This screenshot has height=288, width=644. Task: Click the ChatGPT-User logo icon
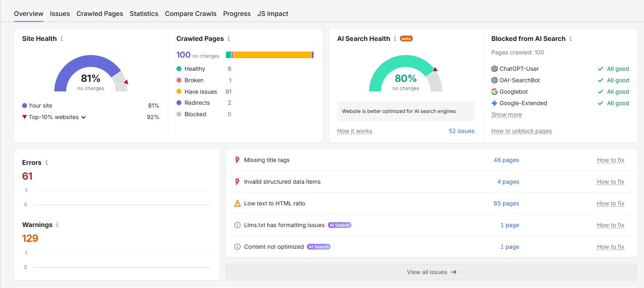click(x=495, y=69)
